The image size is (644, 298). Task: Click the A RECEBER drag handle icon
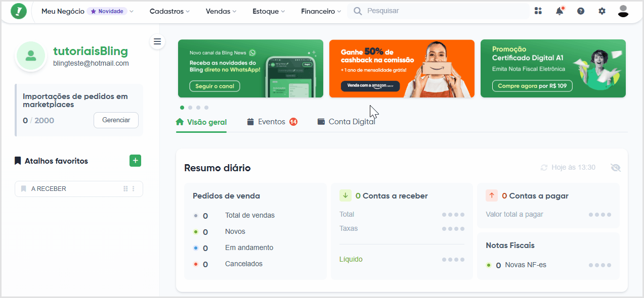[x=125, y=189]
